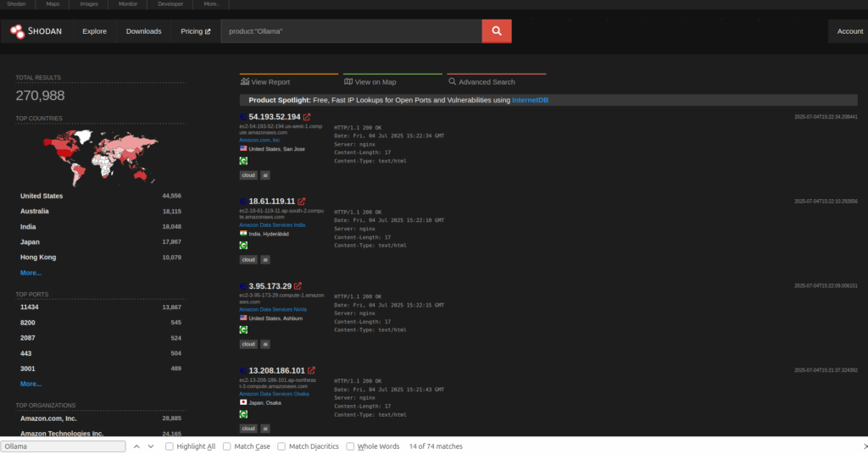The height and width of the screenshot is (454, 868).
Task: Open external link icon next to 54.193.52.194
Action: pyautogui.click(x=307, y=117)
